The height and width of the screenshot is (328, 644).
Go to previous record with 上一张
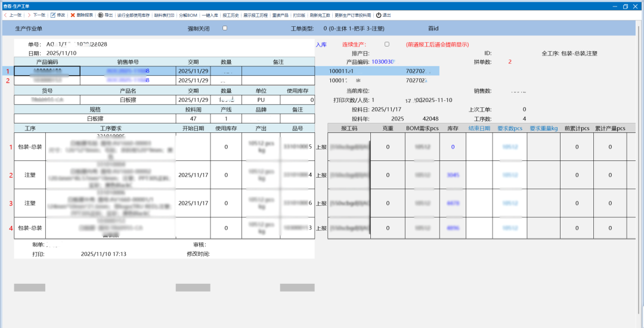coord(13,15)
